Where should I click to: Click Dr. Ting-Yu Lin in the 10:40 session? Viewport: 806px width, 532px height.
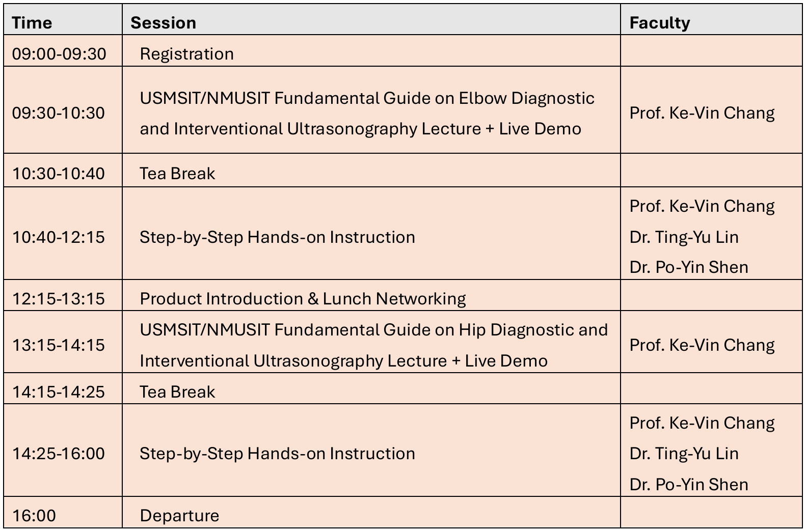684,237
